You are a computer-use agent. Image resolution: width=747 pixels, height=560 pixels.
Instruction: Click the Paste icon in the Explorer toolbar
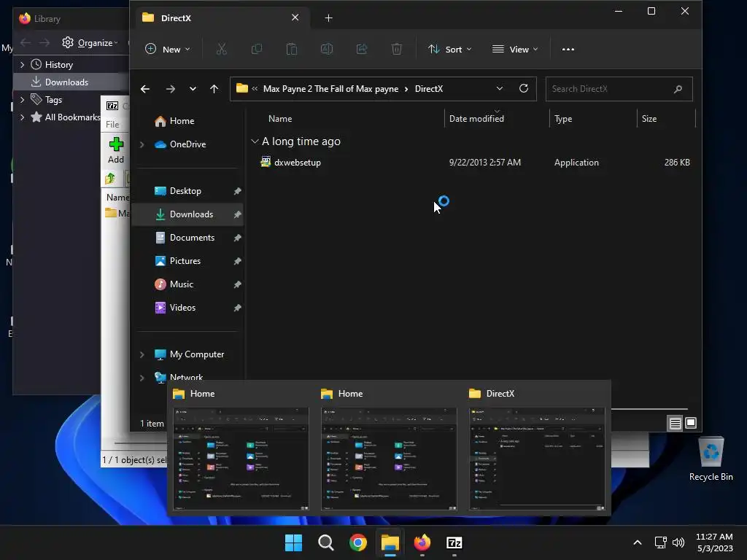point(292,49)
